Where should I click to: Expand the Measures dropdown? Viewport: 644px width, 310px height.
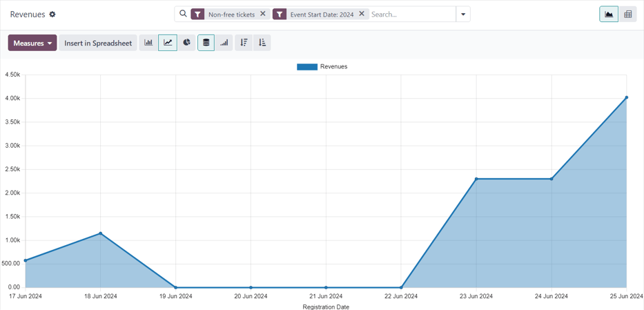[x=32, y=43]
